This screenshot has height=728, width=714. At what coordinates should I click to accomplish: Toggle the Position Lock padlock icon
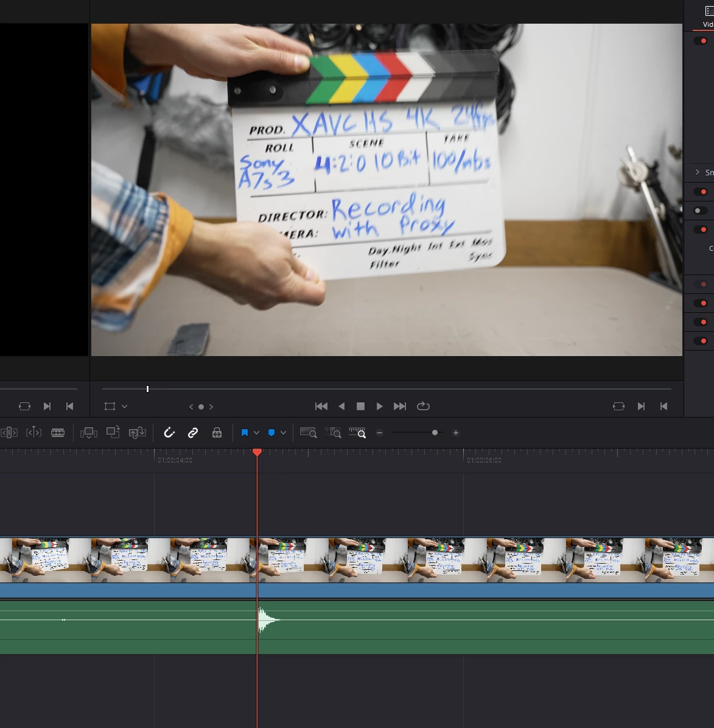[217, 433]
